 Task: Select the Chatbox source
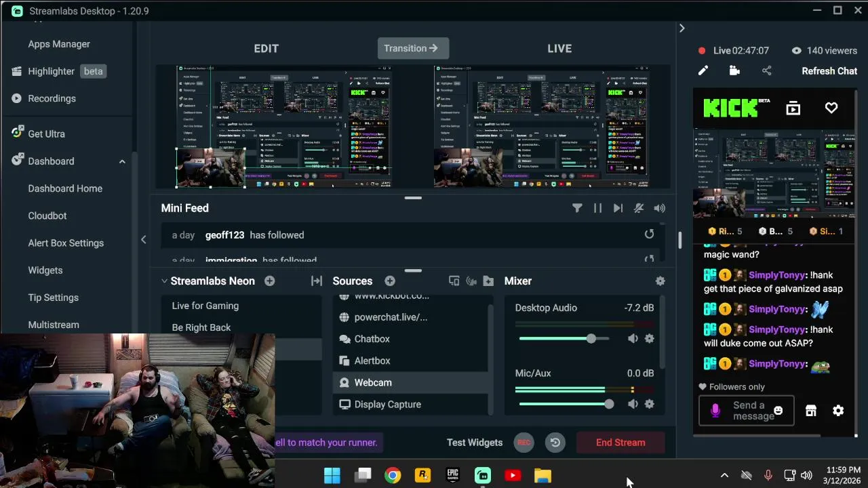410,339
